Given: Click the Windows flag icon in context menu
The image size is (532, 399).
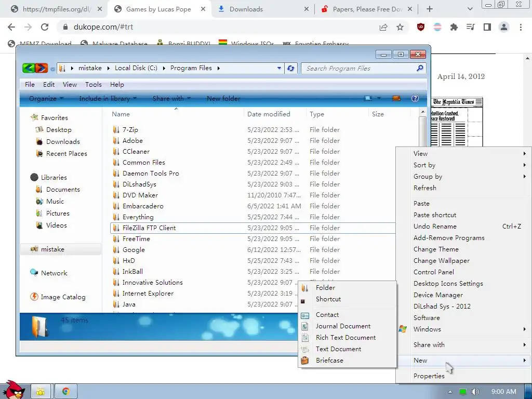Looking at the screenshot, I should coord(403,329).
